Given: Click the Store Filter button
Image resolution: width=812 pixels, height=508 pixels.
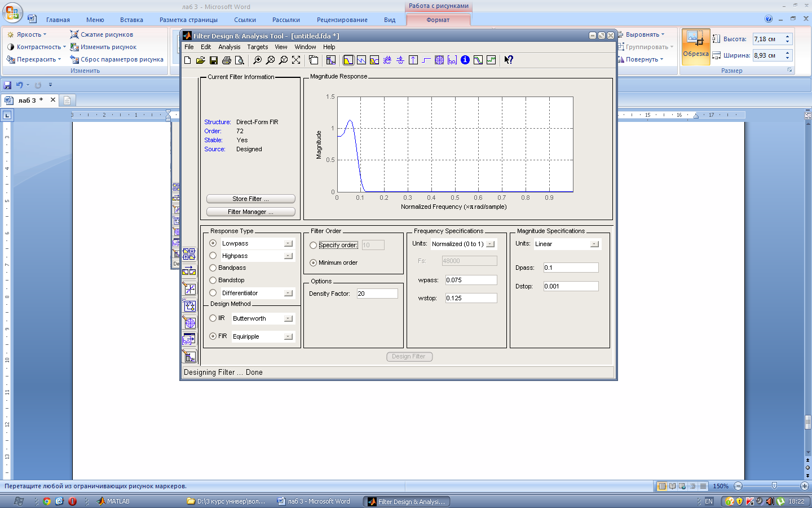Looking at the screenshot, I should tap(251, 199).
